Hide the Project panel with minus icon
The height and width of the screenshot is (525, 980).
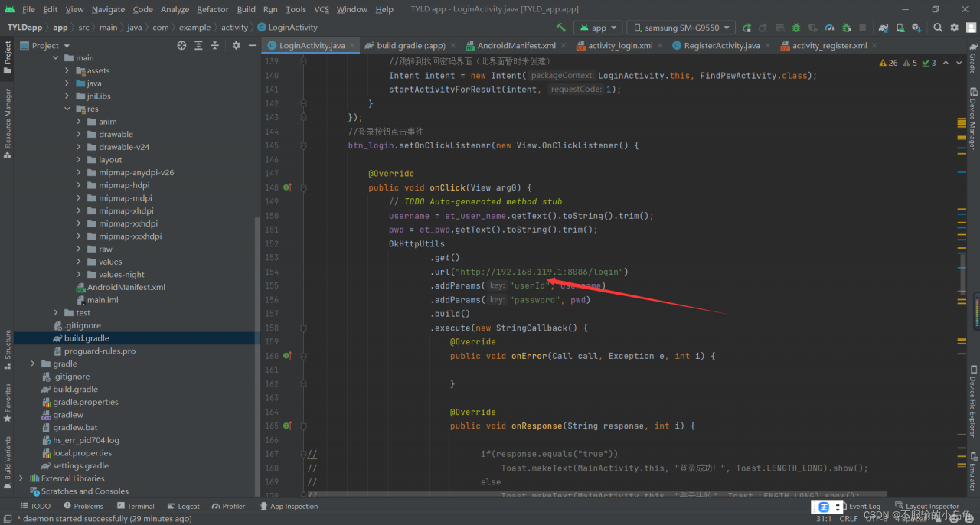tap(253, 45)
